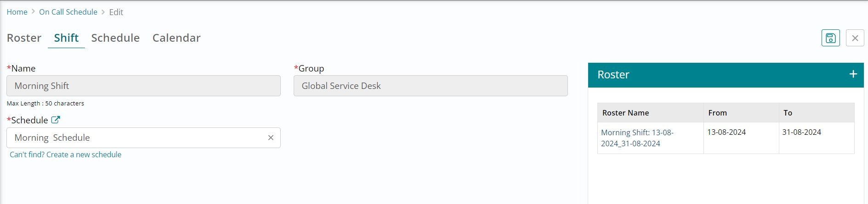The height and width of the screenshot is (204, 868).
Task: Click the Group field
Action: pos(431,86)
